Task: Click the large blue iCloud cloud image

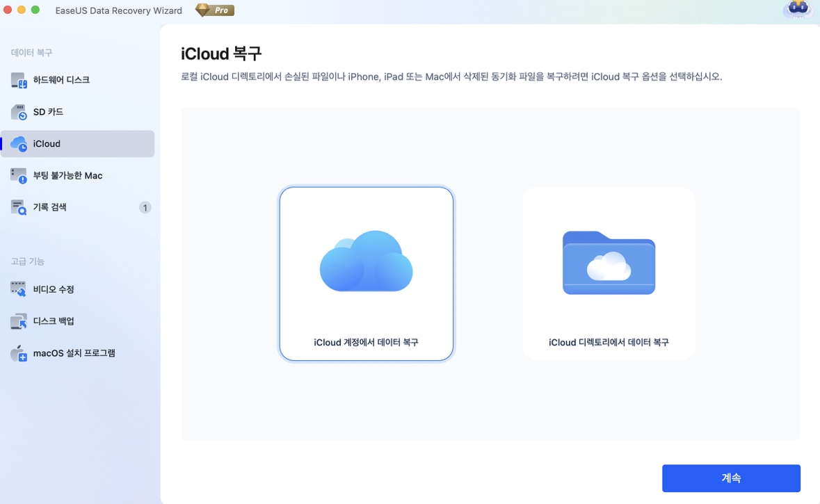Action: 366,261
